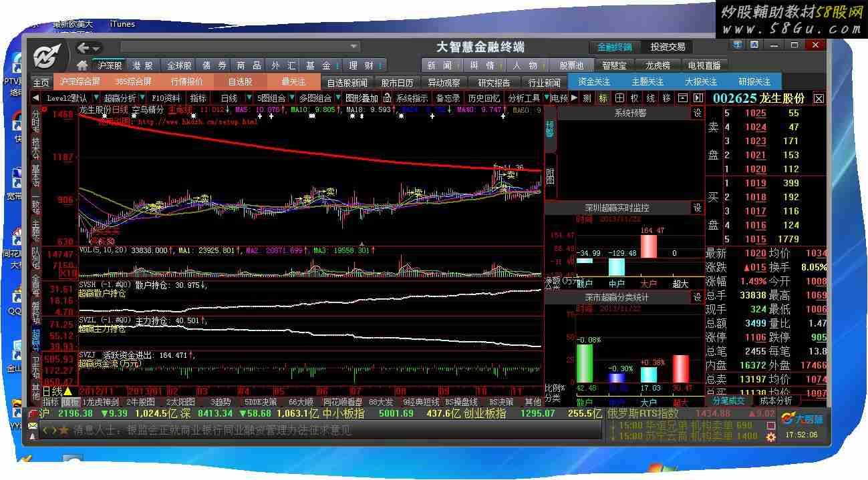This screenshot has width=868, height=480.
Task: Click the play arrow after 电预
Action: pos(574,98)
